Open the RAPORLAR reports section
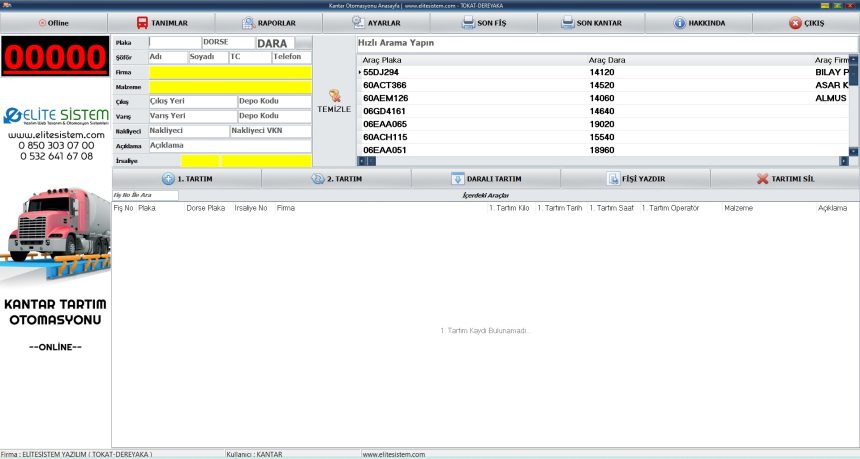 269,22
